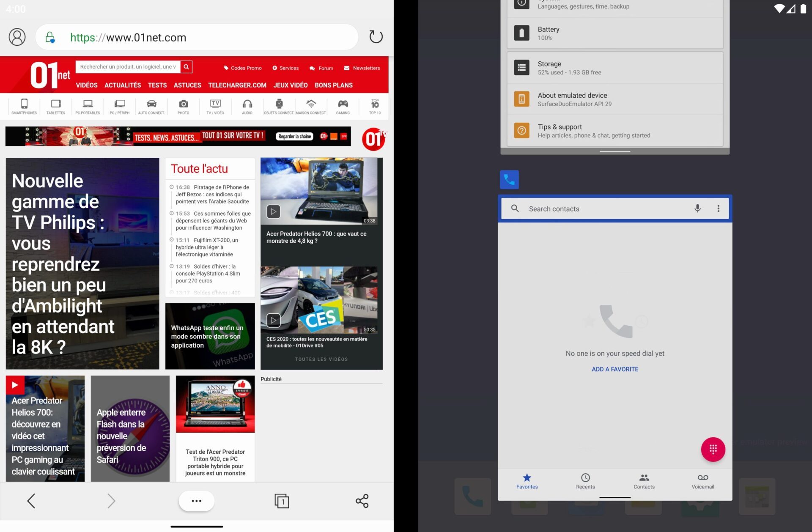Open the ACTUALITÉS menu
Viewport: 812px width, 532px height.
click(123, 85)
